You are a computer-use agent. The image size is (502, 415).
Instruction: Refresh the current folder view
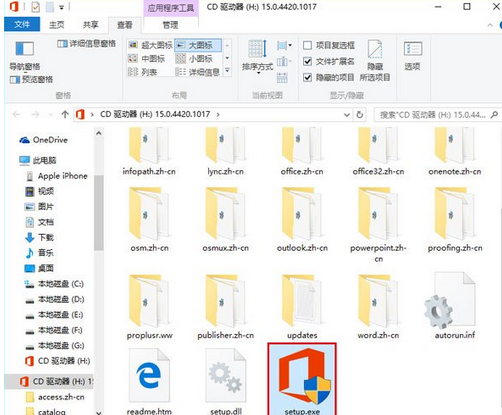click(360, 115)
